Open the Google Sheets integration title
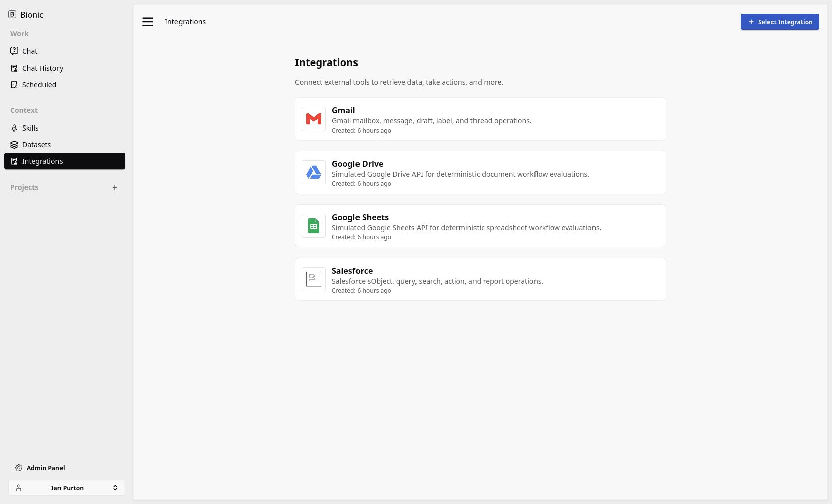 point(360,217)
